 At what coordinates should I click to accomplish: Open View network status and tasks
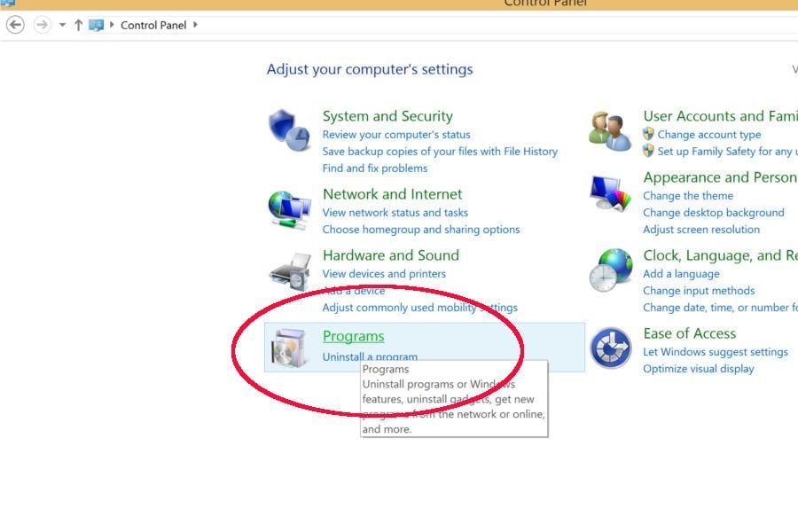pyautogui.click(x=395, y=212)
